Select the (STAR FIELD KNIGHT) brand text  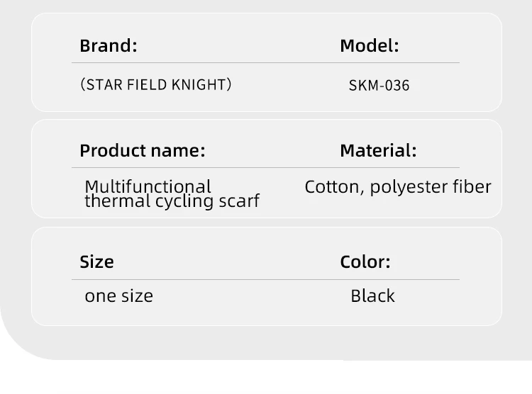[156, 85]
